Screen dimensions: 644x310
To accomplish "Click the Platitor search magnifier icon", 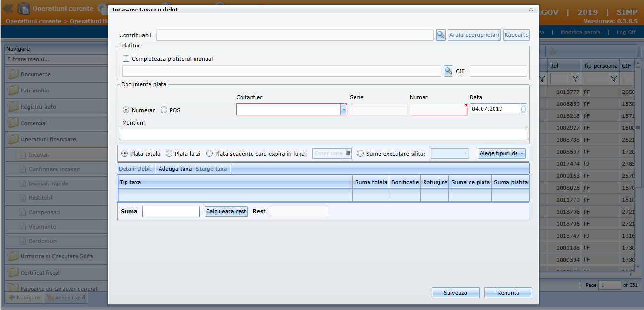I will coord(448,71).
